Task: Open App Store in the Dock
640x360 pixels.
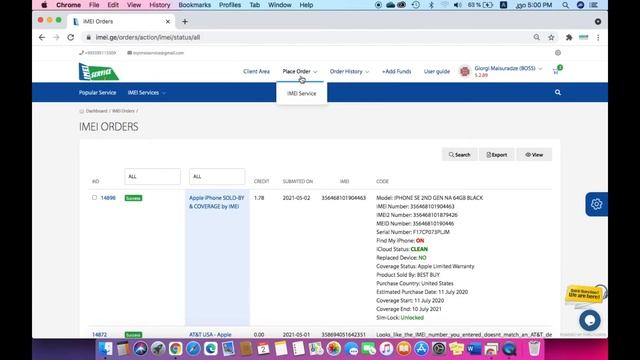Action: point(421,349)
